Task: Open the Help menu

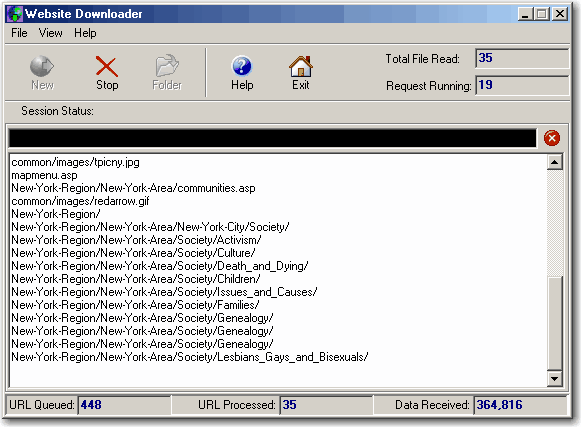Action: click(85, 33)
